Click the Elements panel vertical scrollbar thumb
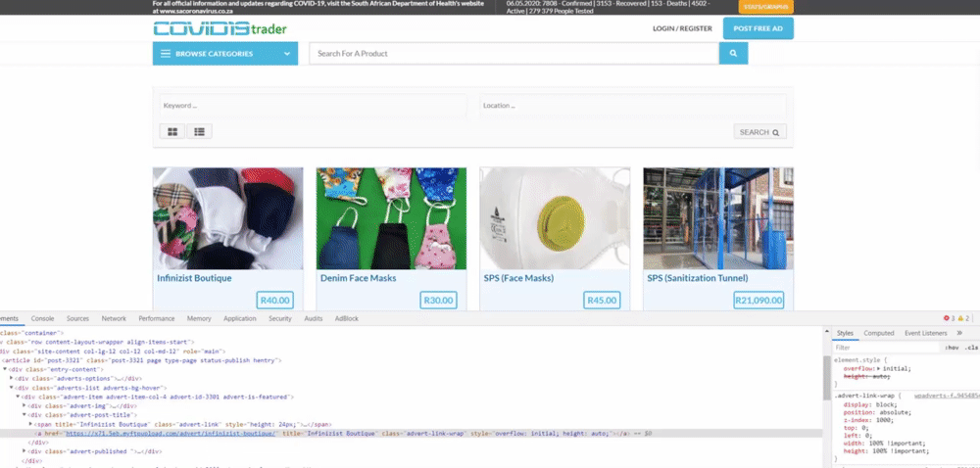This screenshot has width=980, height=468. 827,378
